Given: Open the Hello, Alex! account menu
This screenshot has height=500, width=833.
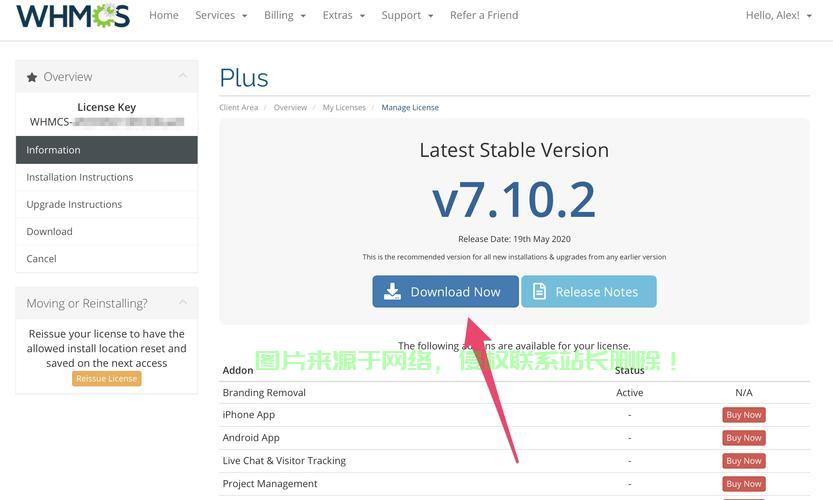Looking at the screenshot, I should point(778,16).
